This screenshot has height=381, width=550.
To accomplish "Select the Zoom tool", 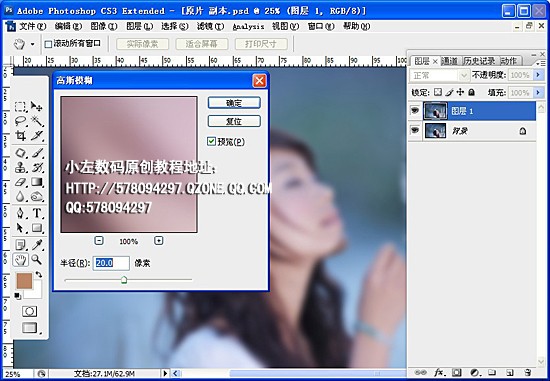I will pos(36,260).
